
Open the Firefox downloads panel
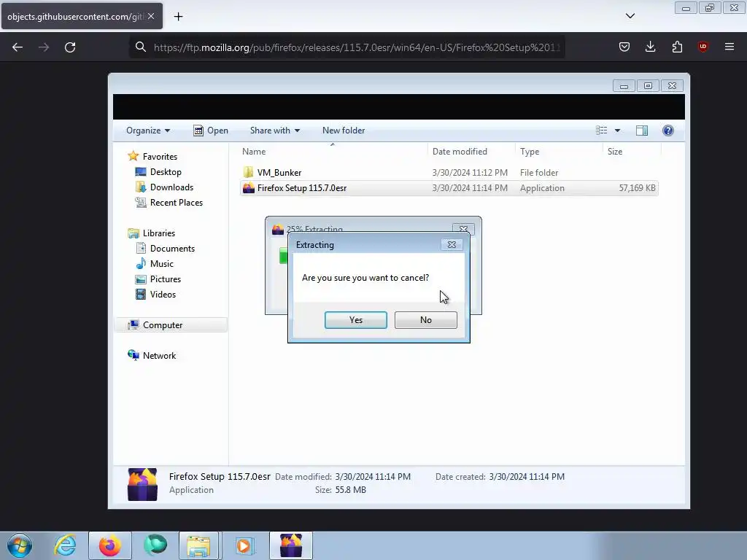click(650, 47)
